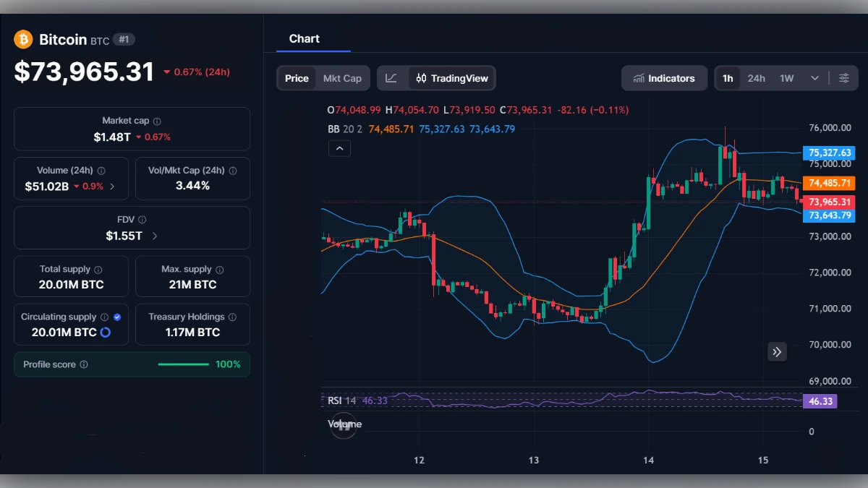Select the Chart tab
This screenshot has height=488, width=868.
(x=304, y=38)
